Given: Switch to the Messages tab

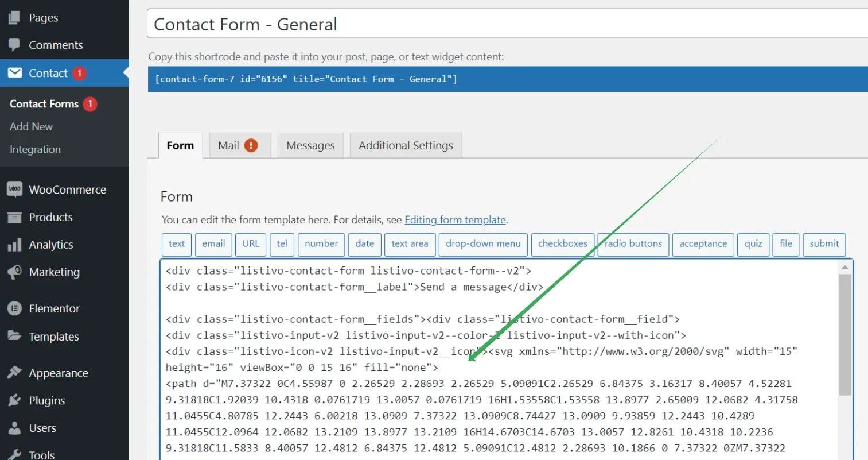Looking at the screenshot, I should [310, 146].
